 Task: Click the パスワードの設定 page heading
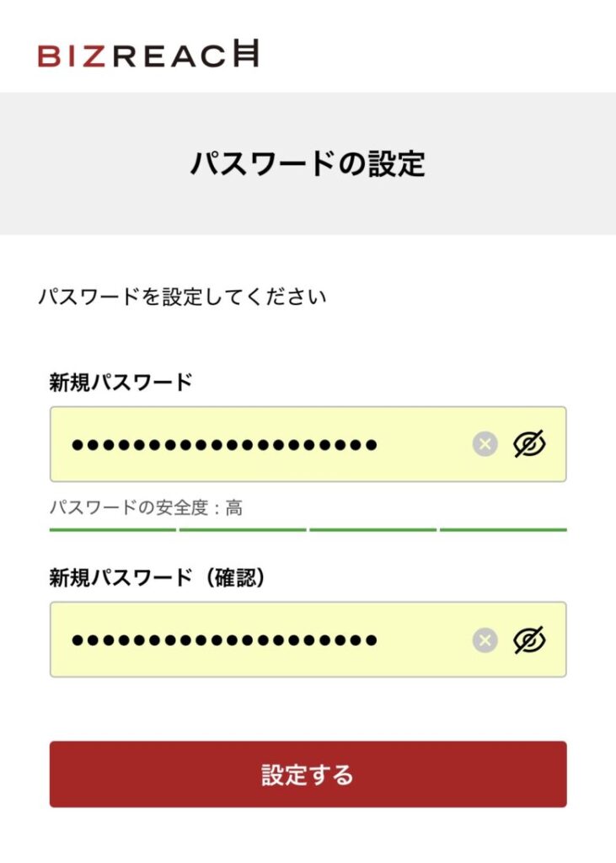(x=308, y=163)
